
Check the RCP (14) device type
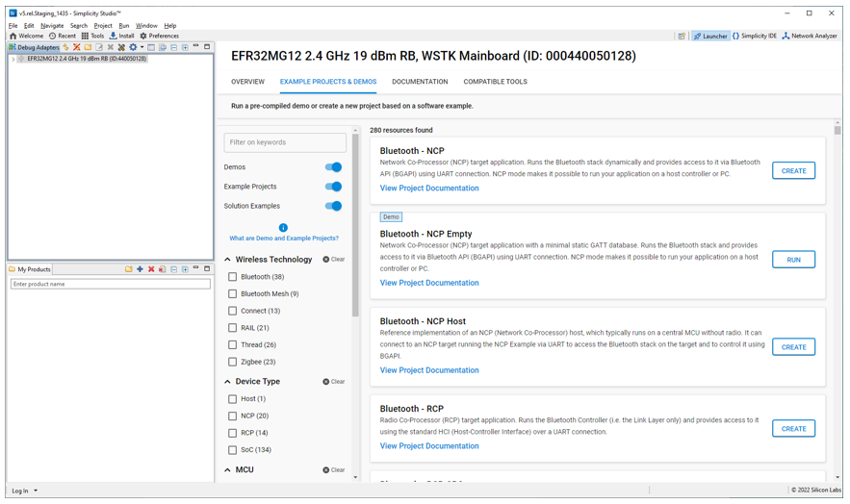(x=233, y=433)
